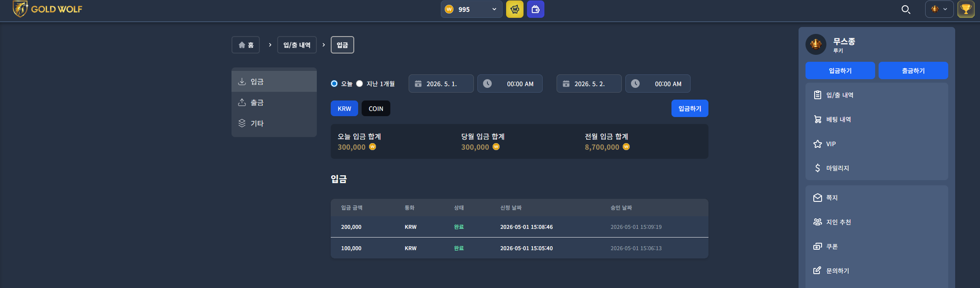Image resolution: width=980 pixels, height=288 pixels.
Task: Click the end time 00:00 AM field
Action: (658, 84)
